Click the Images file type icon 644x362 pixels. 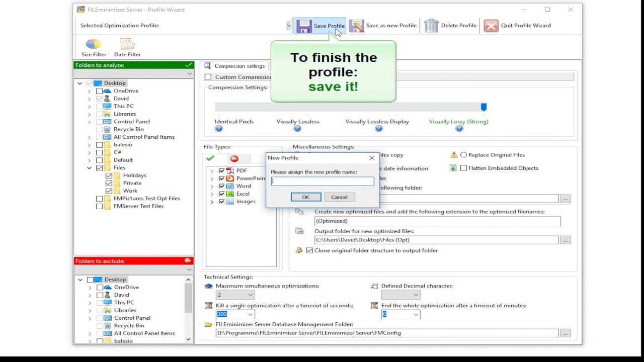coord(230,202)
